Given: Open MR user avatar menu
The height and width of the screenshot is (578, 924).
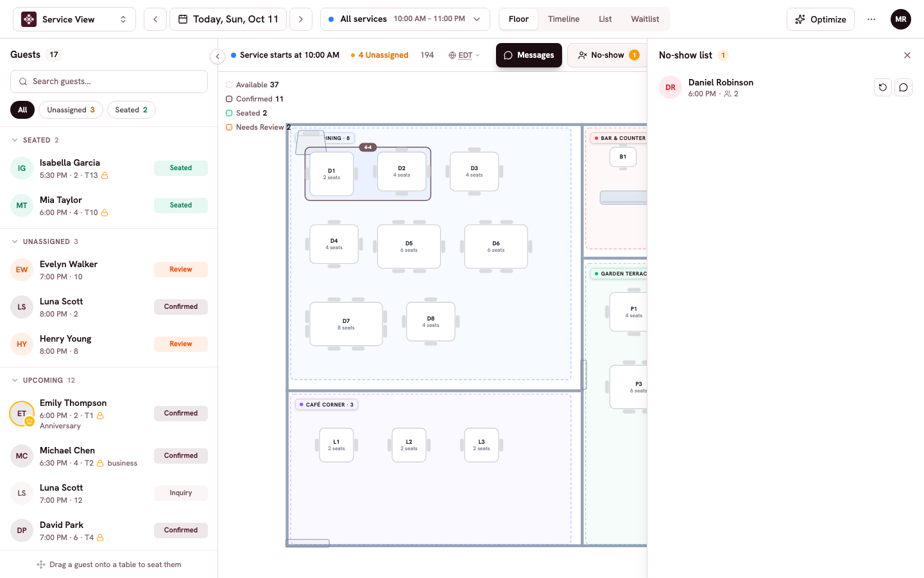Looking at the screenshot, I should (901, 19).
